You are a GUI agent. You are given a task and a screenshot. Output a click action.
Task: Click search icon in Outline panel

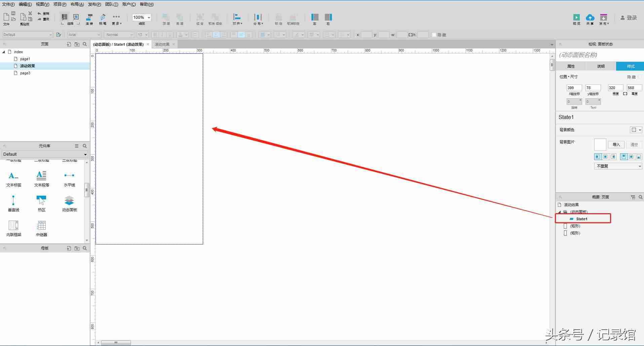coord(641,197)
